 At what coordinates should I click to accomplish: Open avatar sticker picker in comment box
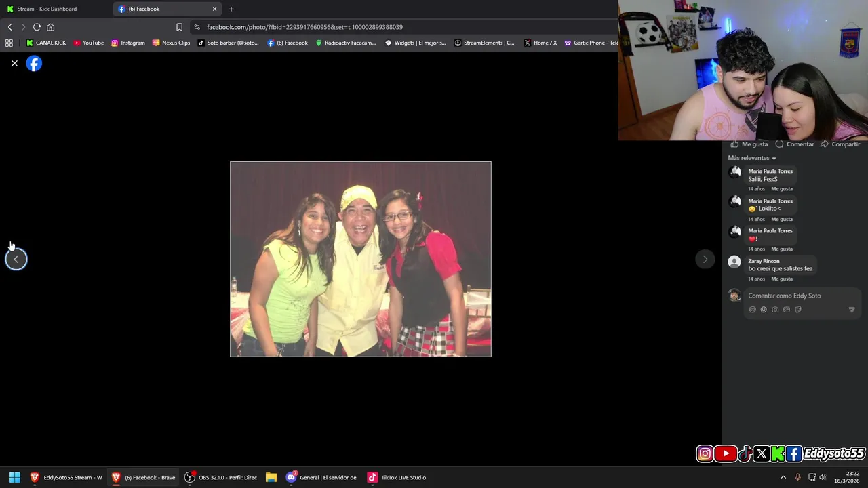752,310
